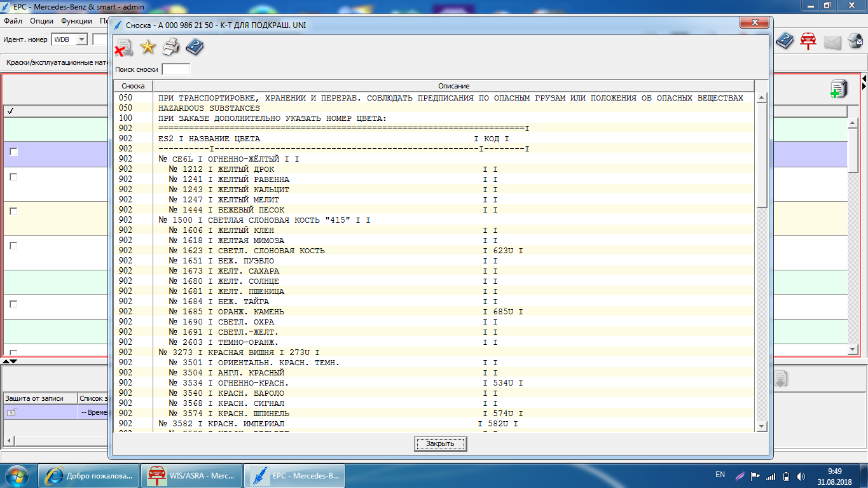Open the network signal tray icon

coord(771,476)
